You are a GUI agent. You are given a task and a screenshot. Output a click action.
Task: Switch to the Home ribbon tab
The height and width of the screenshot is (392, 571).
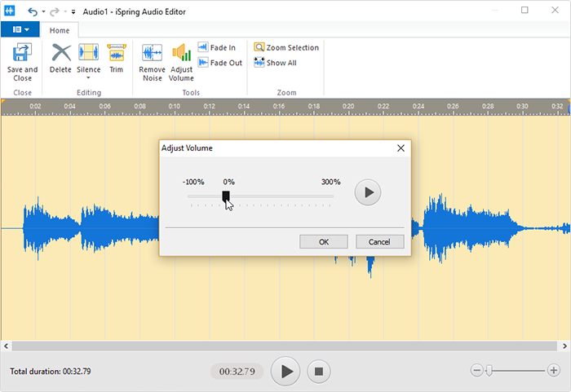pyautogui.click(x=60, y=30)
